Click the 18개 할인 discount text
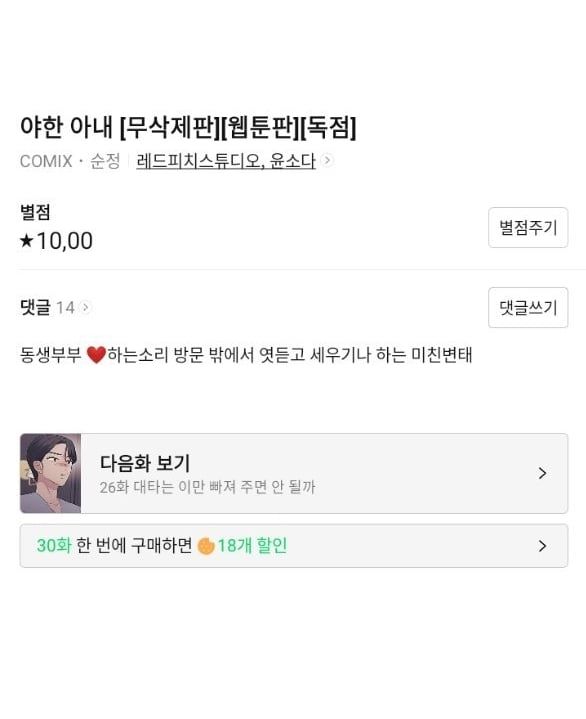The height and width of the screenshot is (719, 586). (x=252, y=546)
